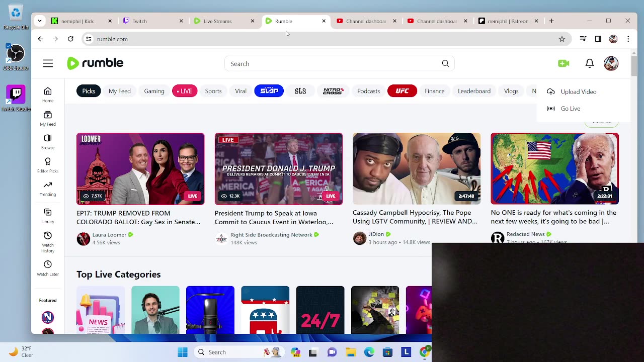The image size is (644, 362).
Task: Select the Sports category chip
Action: (213, 91)
